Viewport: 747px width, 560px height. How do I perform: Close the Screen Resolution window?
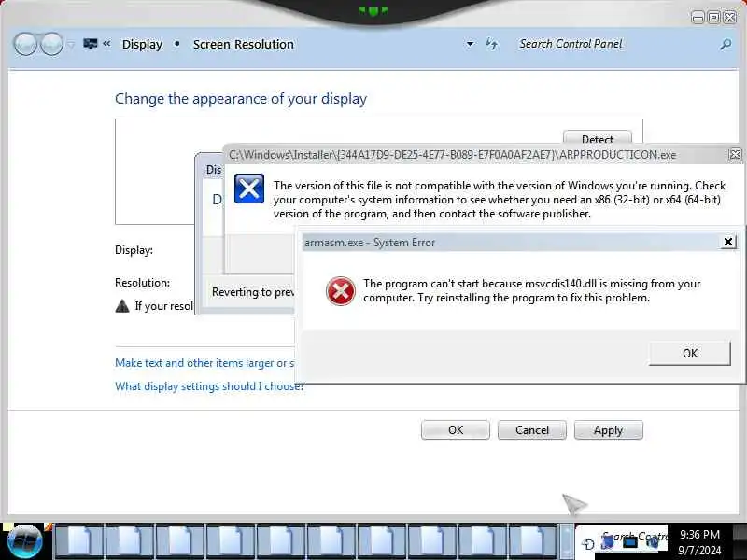(x=730, y=18)
